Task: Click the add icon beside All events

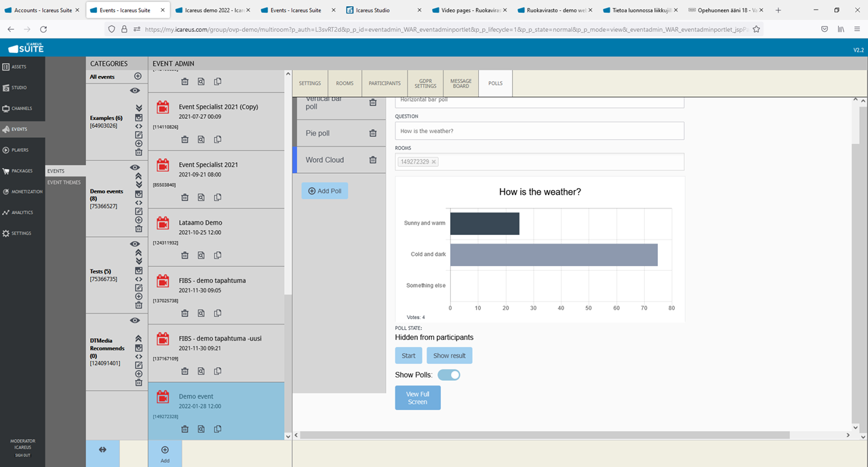Action: pyautogui.click(x=138, y=77)
